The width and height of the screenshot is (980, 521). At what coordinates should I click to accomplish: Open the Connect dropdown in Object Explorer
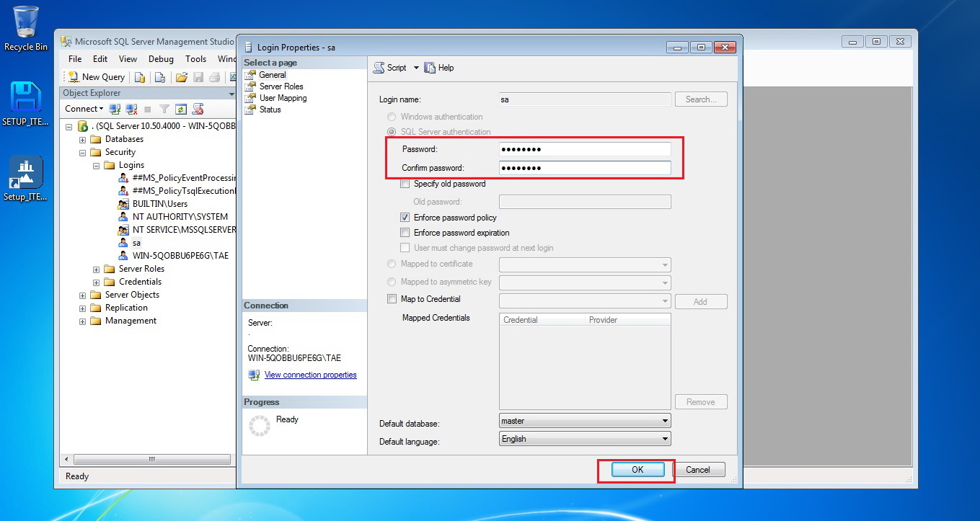point(84,109)
